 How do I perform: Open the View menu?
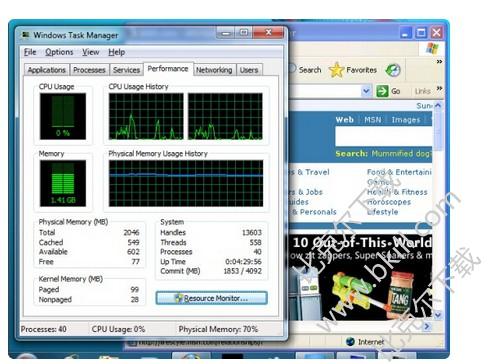point(90,52)
